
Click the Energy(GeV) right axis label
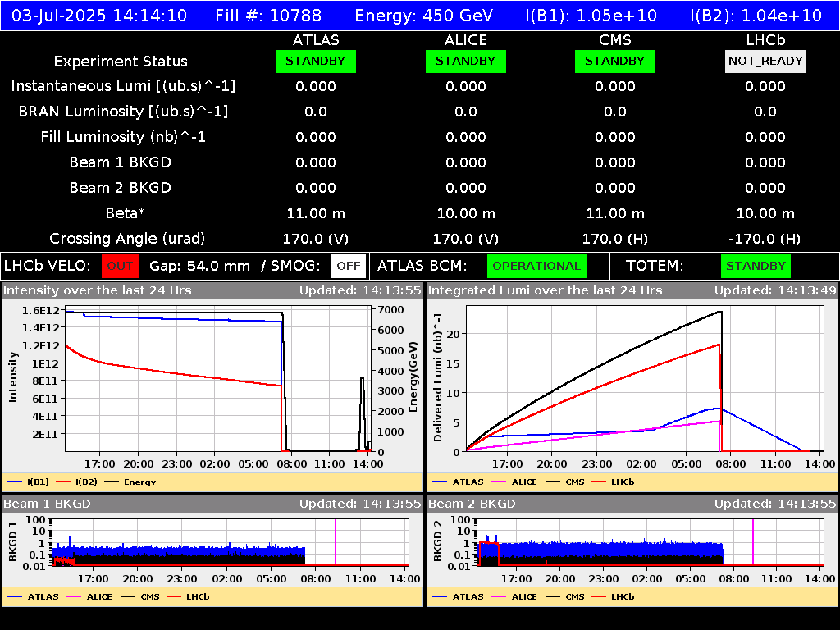(413, 377)
